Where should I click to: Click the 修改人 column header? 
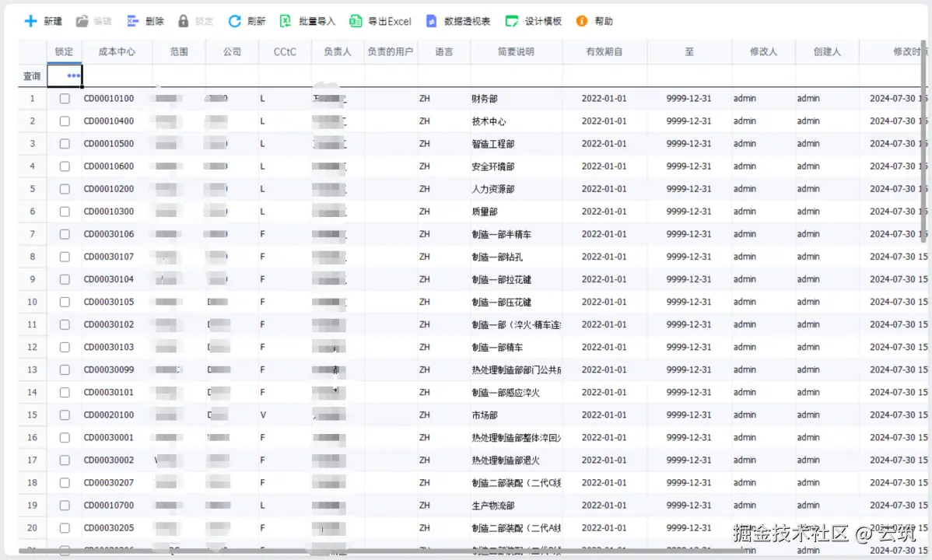(763, 51)
